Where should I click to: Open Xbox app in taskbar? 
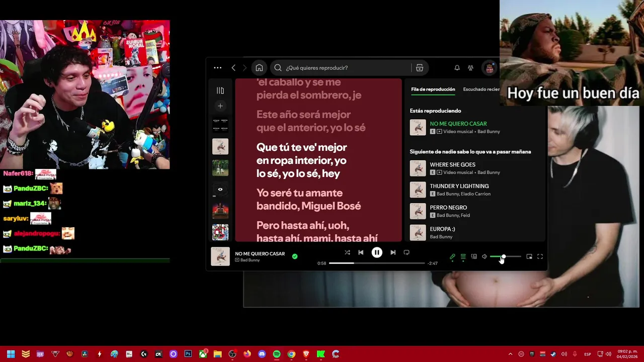click(203, 354)
